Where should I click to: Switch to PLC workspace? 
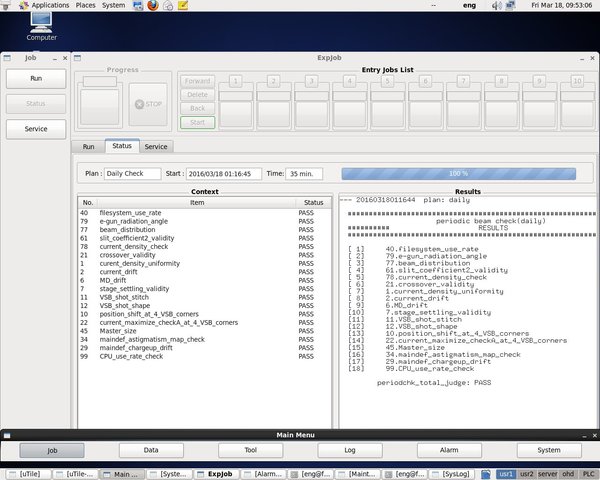589,474
